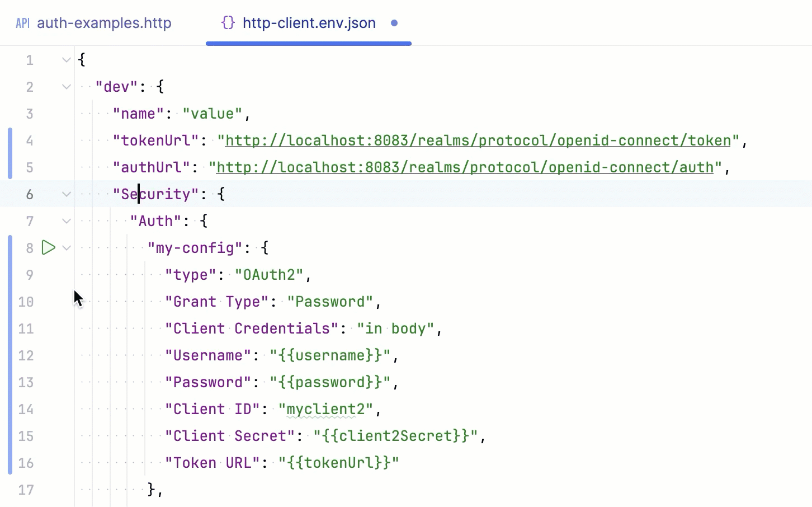Collapse the "my-config" block chevron

66,247
